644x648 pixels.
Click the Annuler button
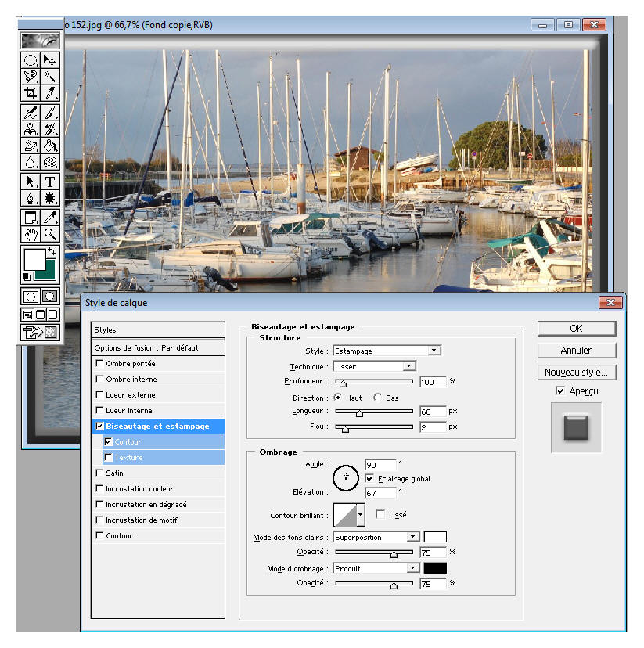pyautogui.click(x=577, y=351)
